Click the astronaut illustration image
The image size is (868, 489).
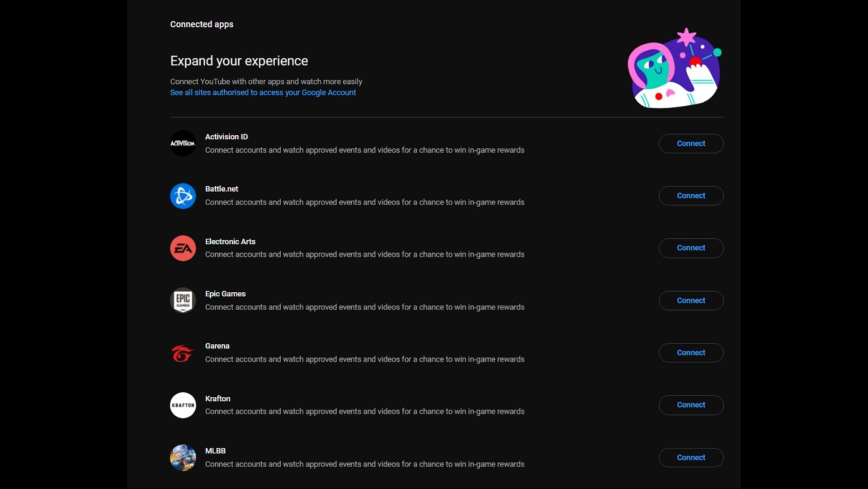tap(675, 68)
